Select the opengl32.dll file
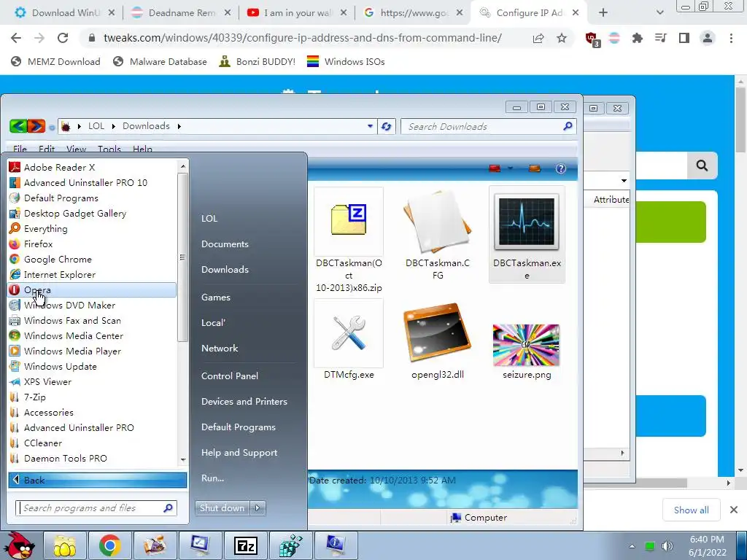This screenshot has width=747, height=560. (x=438, y=340)
